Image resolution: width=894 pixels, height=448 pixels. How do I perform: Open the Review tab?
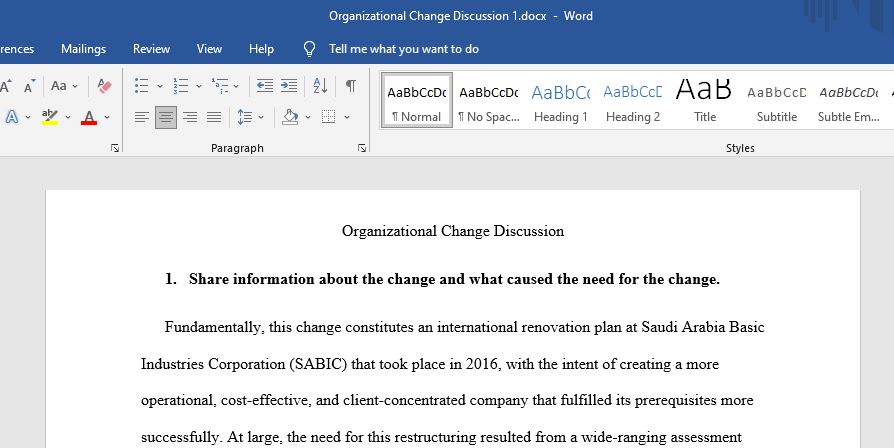coord(151,49)
